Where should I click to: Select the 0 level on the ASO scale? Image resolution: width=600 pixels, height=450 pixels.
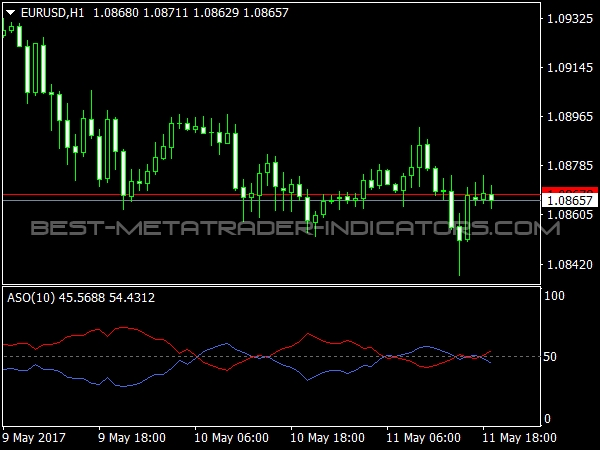pos(547,419)
